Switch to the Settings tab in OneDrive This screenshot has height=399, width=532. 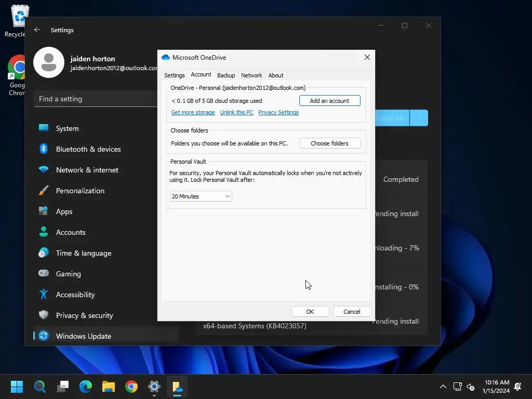coord(175,75)
